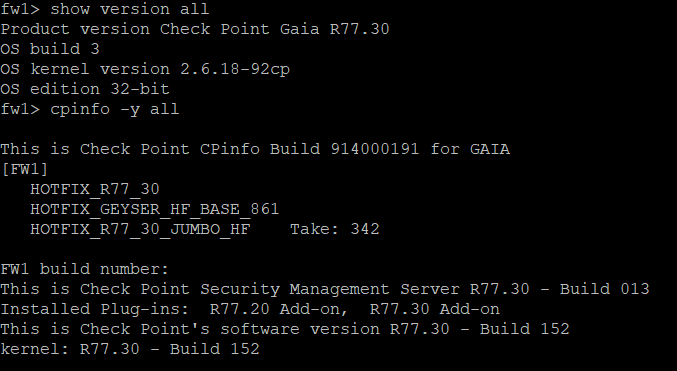Click the 'Take: 342' value

pyautogui.click(x=335, y=229)
